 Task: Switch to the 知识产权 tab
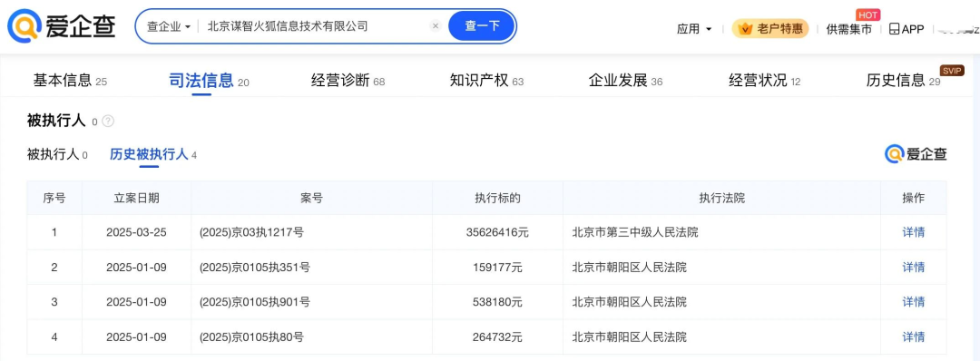[487, 81]
